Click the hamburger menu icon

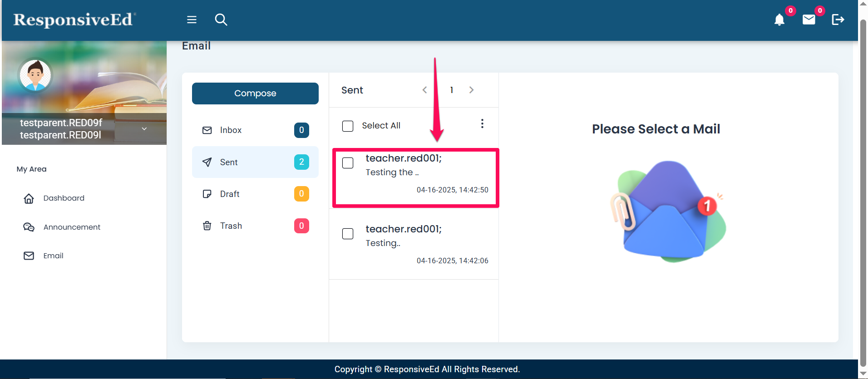point(192,20)
